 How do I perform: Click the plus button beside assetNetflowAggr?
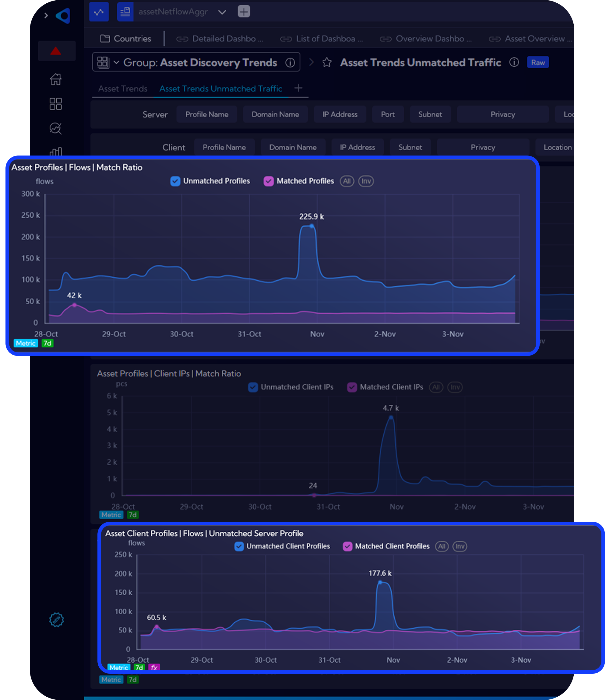(x=244, y=12)
